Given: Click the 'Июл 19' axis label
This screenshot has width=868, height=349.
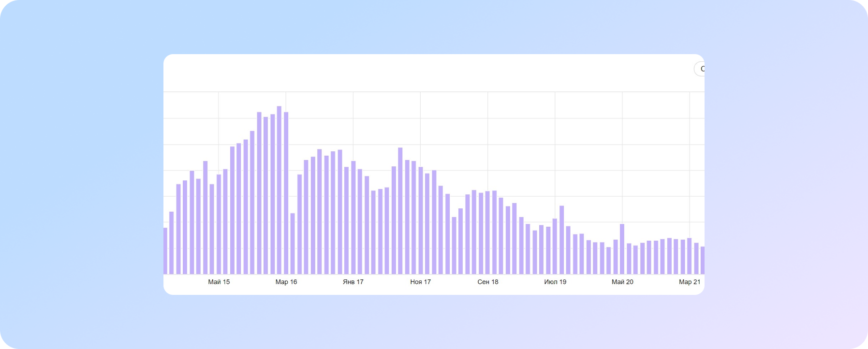Looking at the screenshot, I should tap(555, 282).
